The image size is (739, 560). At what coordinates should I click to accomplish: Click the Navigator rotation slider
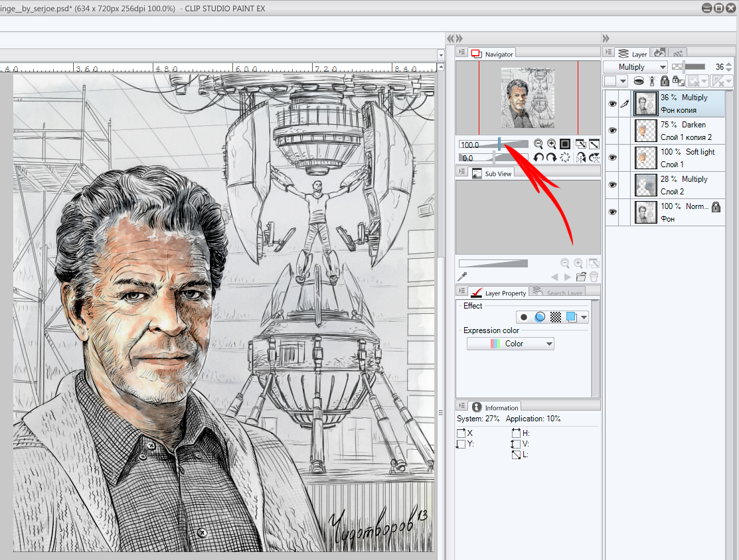[x=493, y=158]
